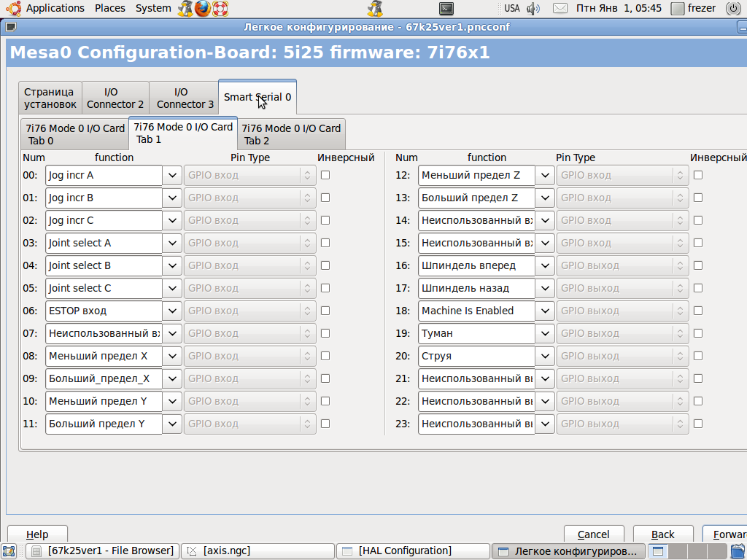Toggle invert checkbox for pin 09
Image resolution: width=747 pixels, height=560 pixels.
325,378
